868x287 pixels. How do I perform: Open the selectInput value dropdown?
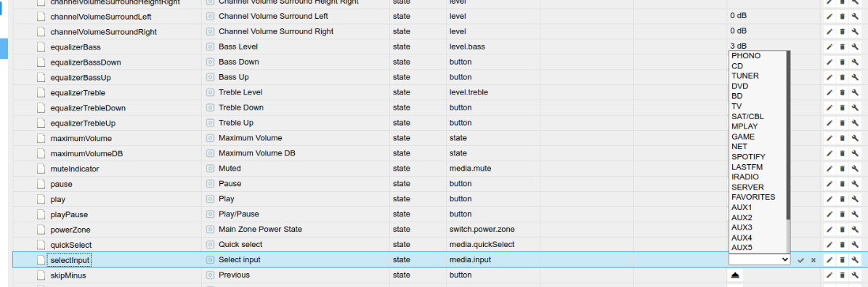coord(760,259)
